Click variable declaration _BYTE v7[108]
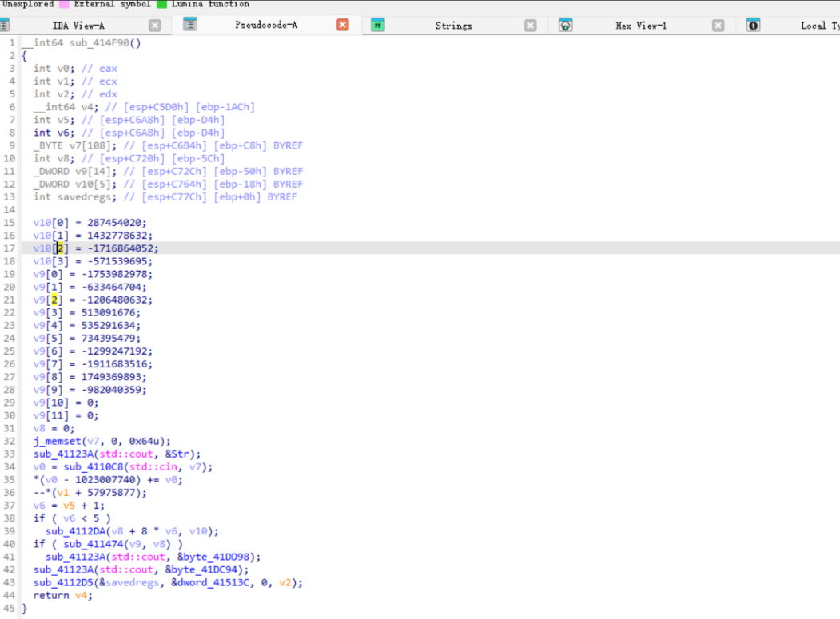Viewport: 840px width, 619px height. point(74,145)
